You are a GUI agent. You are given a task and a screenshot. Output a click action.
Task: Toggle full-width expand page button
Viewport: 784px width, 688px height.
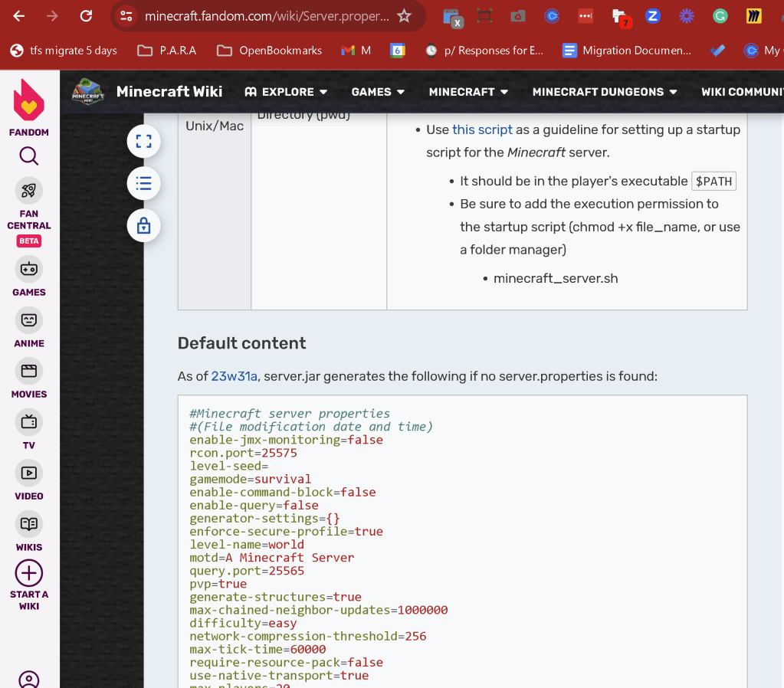[143, 142]
